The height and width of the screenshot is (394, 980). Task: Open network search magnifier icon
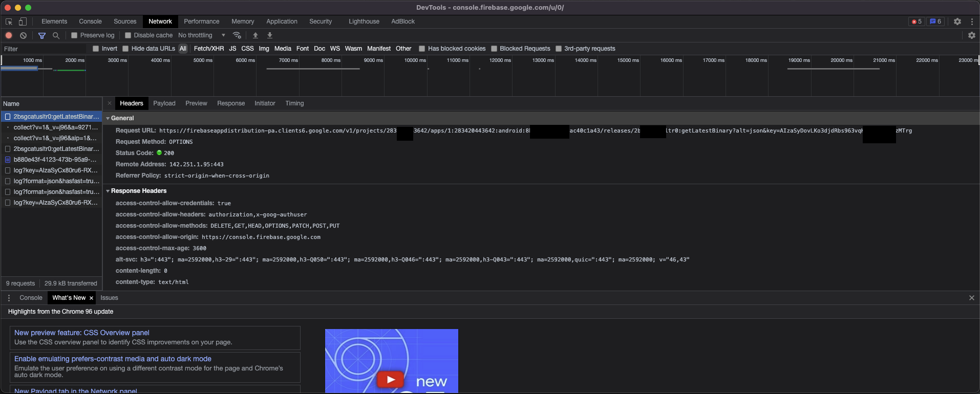coord(56,35)
